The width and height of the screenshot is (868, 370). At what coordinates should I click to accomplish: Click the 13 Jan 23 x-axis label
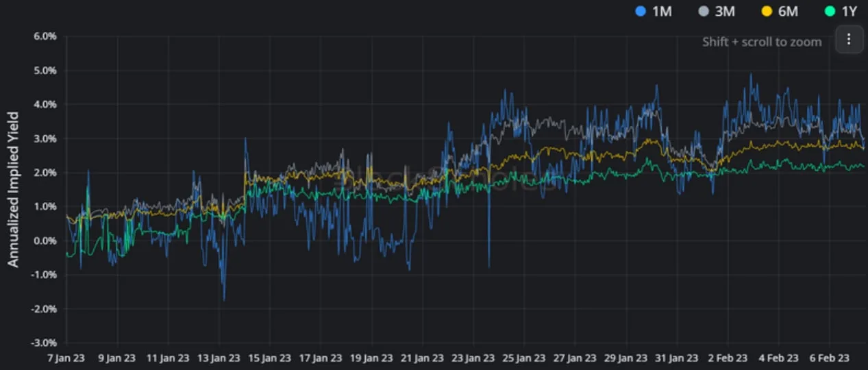click(x=219, y=358)
